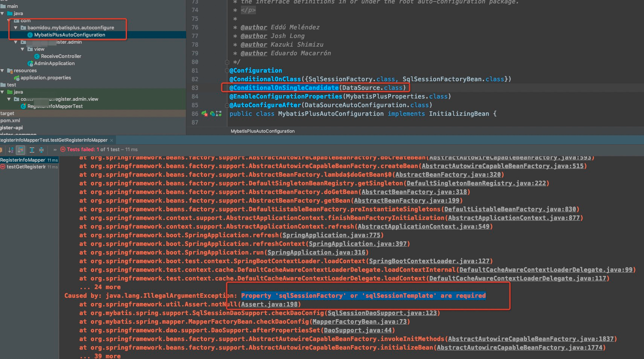Toggle the code fold marker at line 80
Image resolution: width=644 pixels, height=359 pixels.
tap(227, 62)
